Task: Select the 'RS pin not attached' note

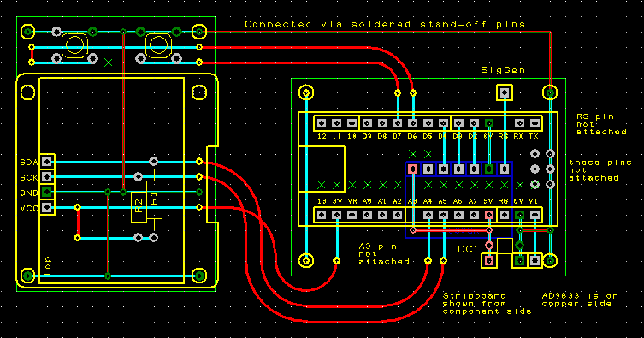Action: (601, 124)
